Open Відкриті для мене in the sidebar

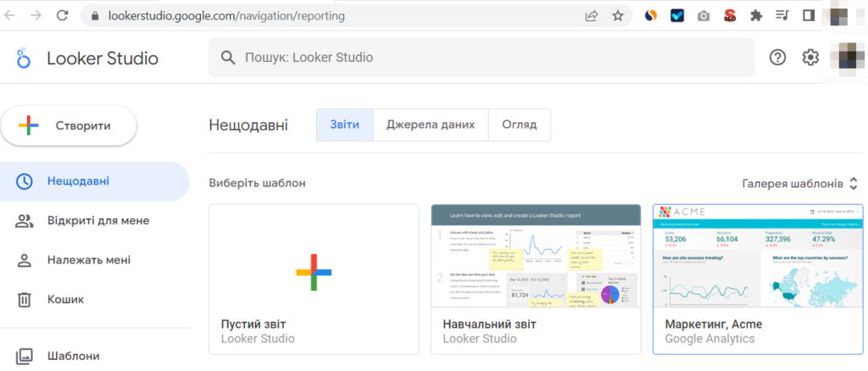(x=95, y=221)
